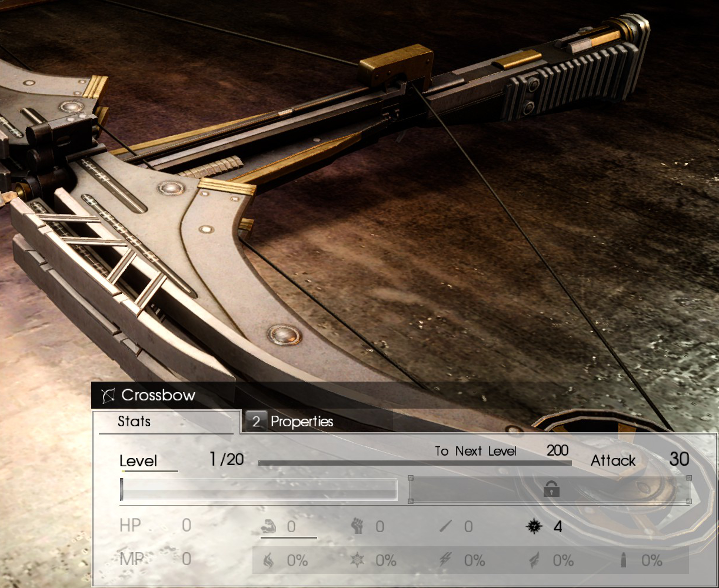Click the starburst stat icon valued 4
719x588 pixels.
point(534,526)
